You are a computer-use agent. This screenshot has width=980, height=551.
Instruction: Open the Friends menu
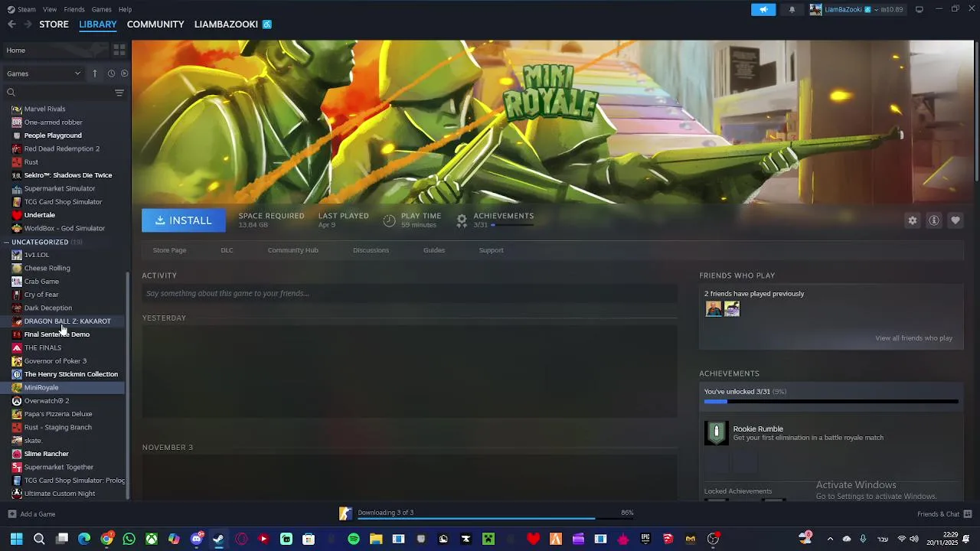point(74,9)
